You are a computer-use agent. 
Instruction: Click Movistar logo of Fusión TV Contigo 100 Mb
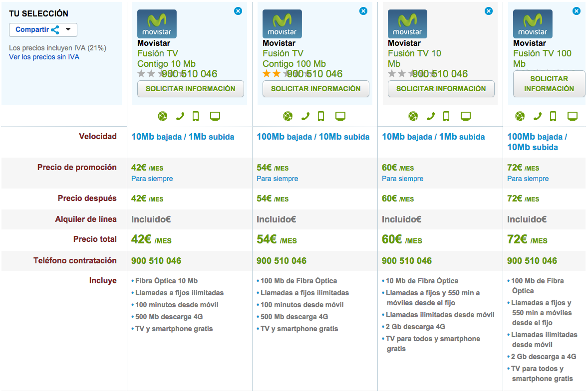(282, 24)
